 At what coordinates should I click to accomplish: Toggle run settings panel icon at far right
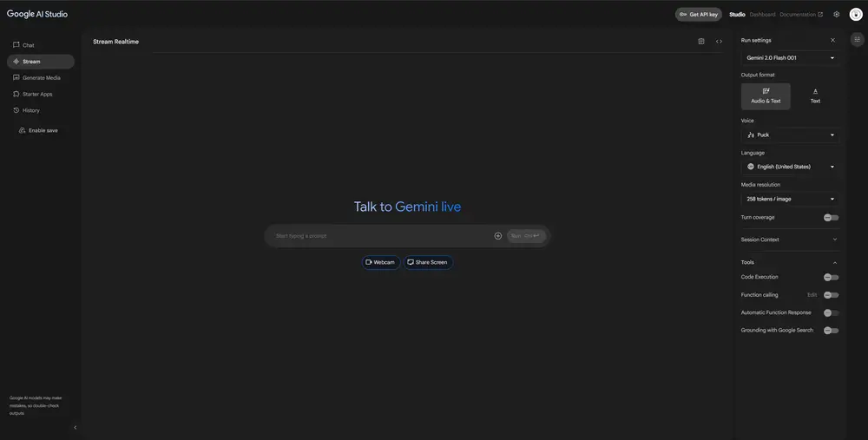tap(857, 39)
